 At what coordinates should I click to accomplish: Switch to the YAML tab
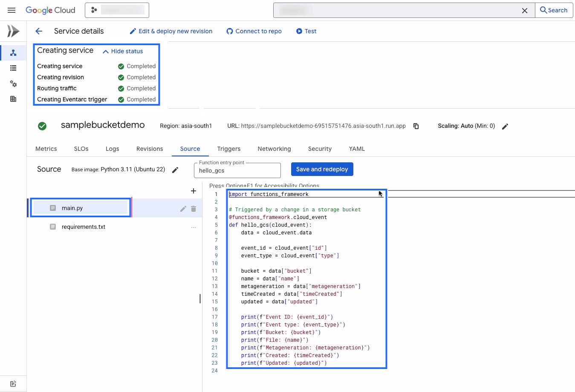pyautogui.click(x=357, y=149)
